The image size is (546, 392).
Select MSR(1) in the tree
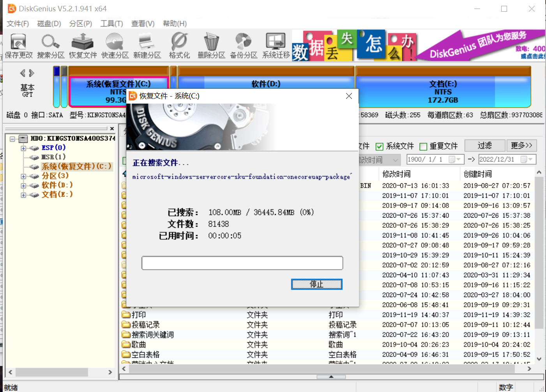(x=53, y=157)
